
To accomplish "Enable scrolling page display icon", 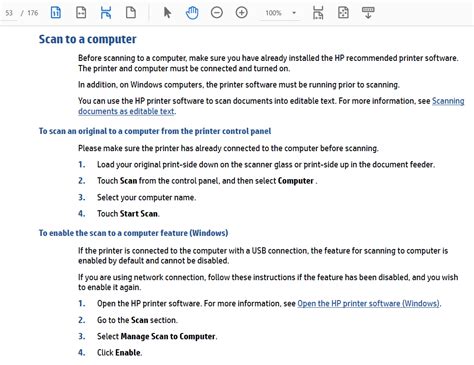I will pos(106,13).
